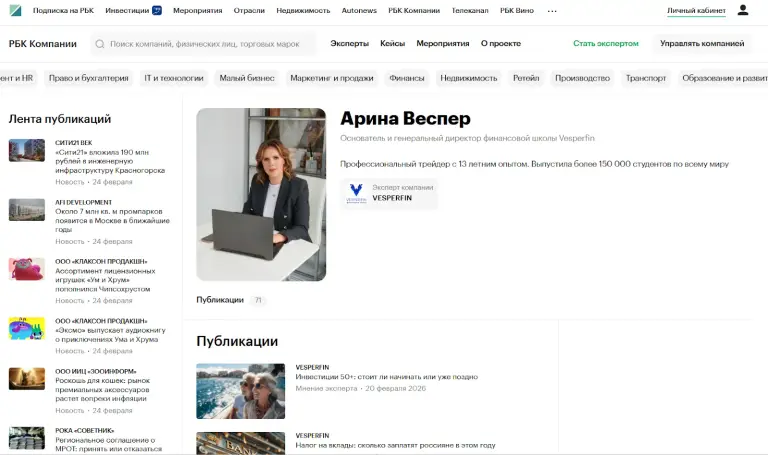Open article about Эксмо аудиокнигу
This screenshot has height=455, width=768.
click(110, 335)
